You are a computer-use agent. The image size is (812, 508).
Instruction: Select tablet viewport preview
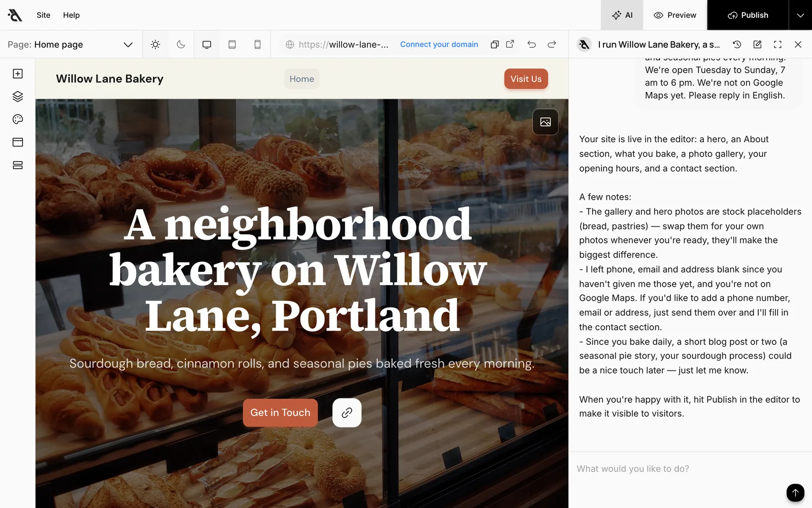click(x=232, y=45)
